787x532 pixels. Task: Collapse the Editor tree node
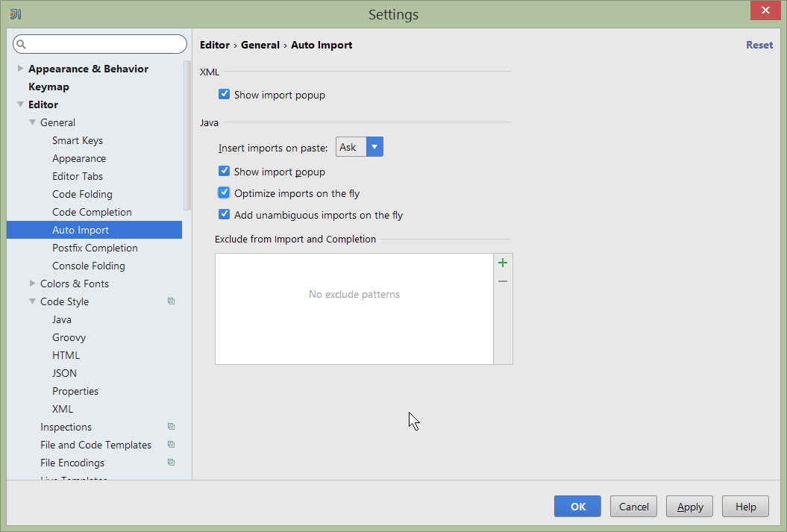pos(20,104)
